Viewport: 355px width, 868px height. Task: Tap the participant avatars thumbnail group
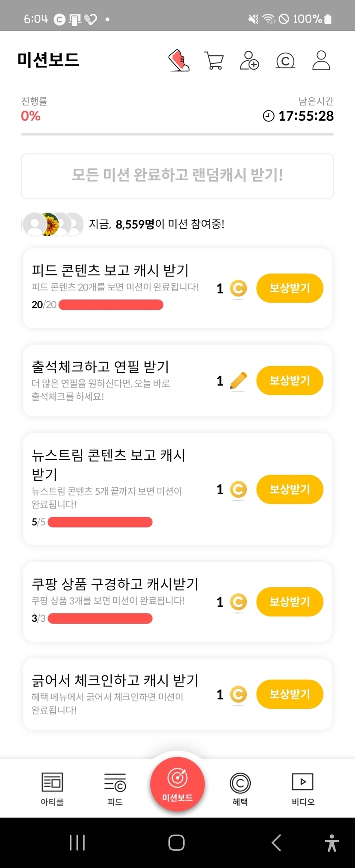tap(53, 224)
